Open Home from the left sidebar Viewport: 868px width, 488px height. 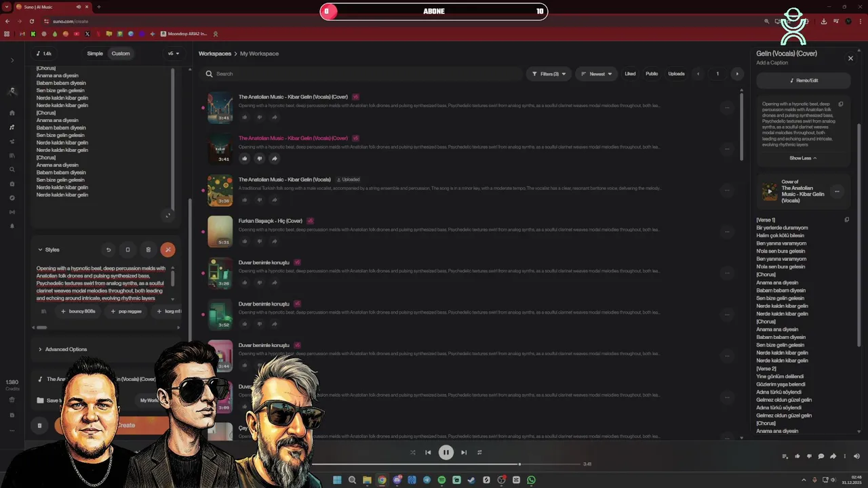pyautogui.click(x=12, y=113)
